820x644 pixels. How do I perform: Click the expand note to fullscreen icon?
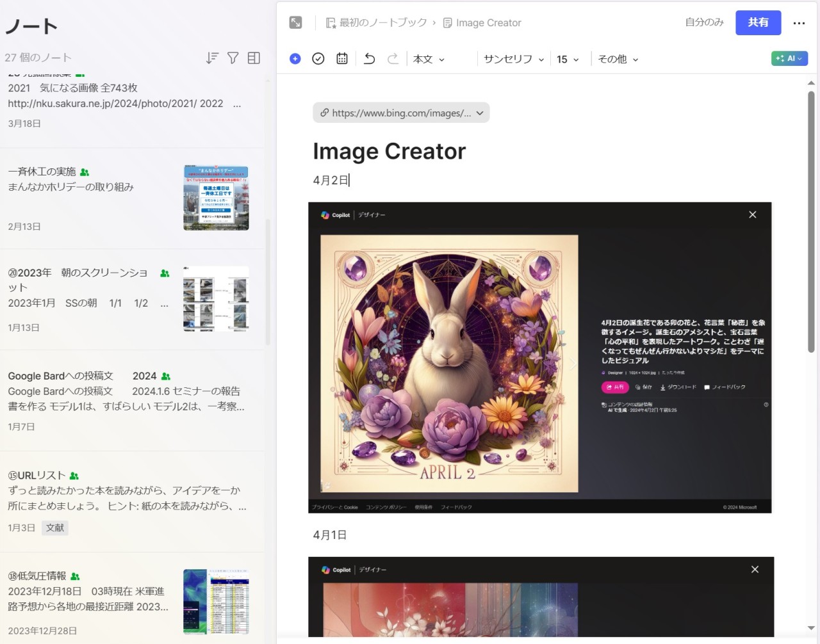295,22
